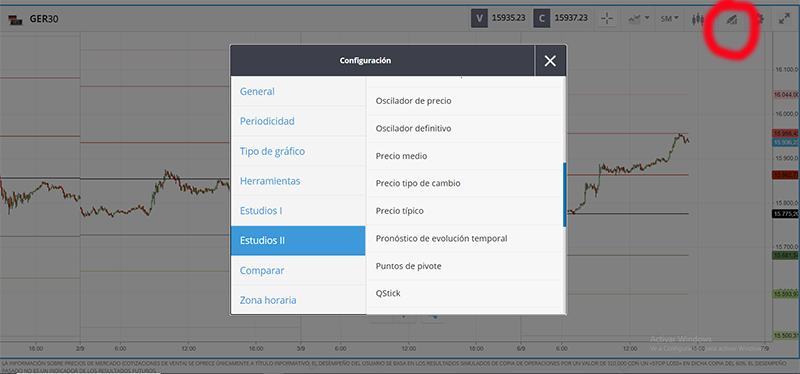
Task: Click the chart settings gear icon
Action: (x=761, y=19)
